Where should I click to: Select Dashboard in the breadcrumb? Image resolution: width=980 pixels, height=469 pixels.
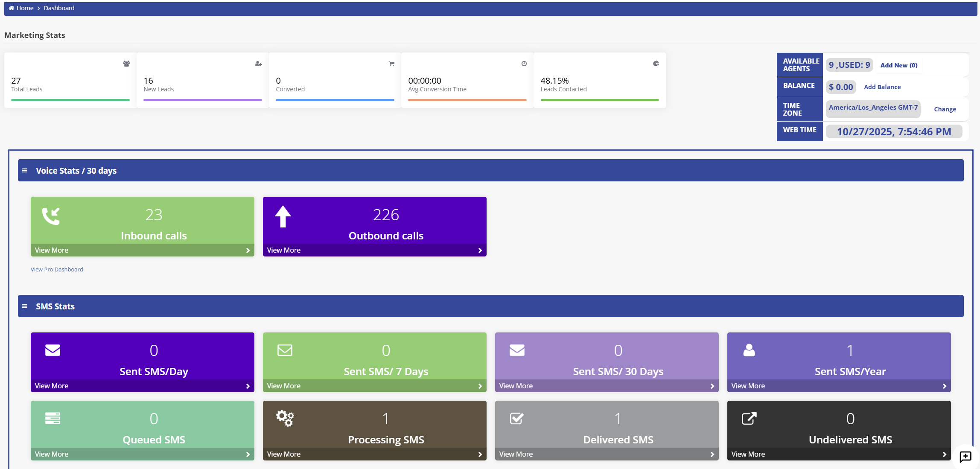pyautogui.click(x=58, y=8)
